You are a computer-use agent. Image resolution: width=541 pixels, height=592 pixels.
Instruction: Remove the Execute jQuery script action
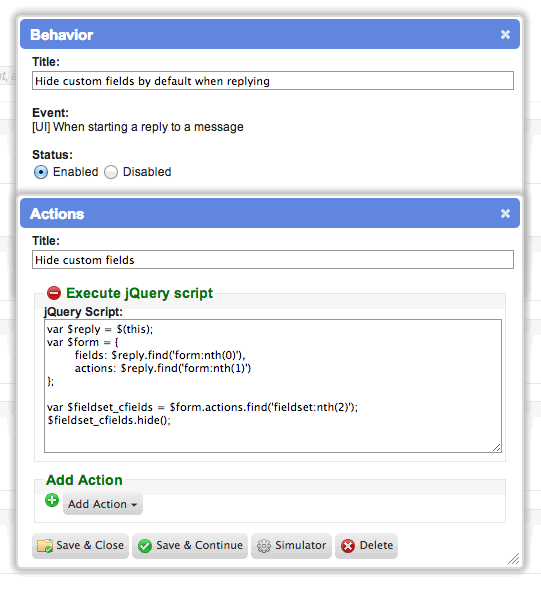point(54,293)
